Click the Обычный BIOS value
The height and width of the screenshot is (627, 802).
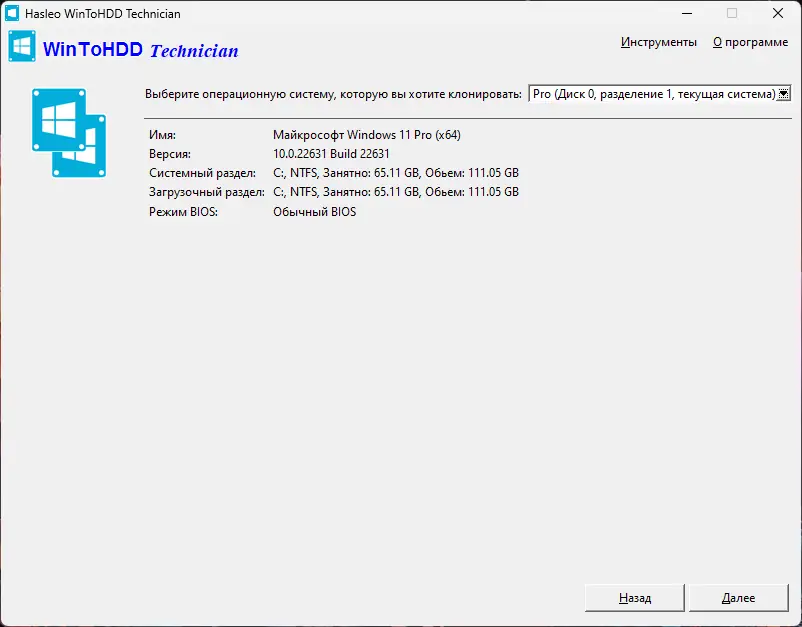pyautogui.click(x=315, y=212)
